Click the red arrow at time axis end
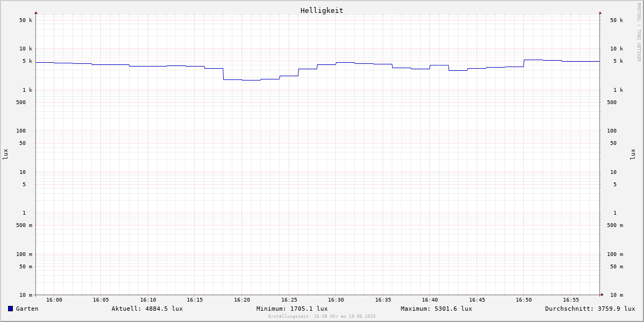This screenshot has height=322, width=644. pyautogui.click(x=602, y=295)
